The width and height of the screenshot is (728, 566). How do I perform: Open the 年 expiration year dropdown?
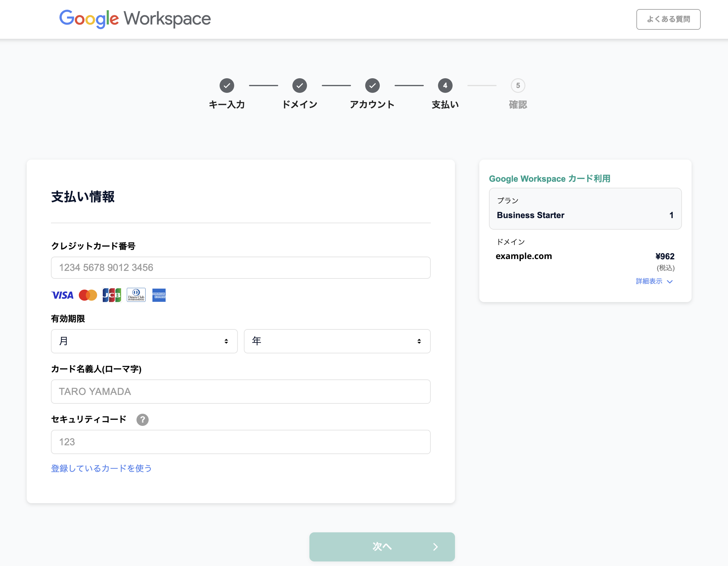click(x=337, y=341)
